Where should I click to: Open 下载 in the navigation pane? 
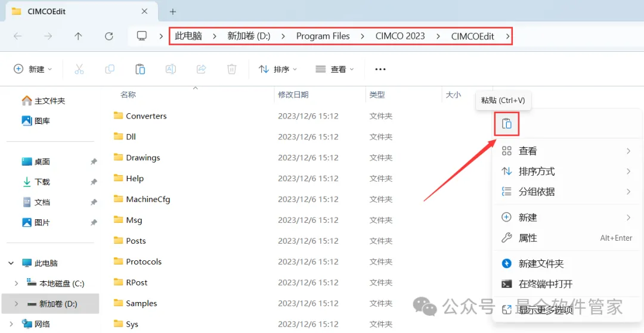tap(36, 182)
